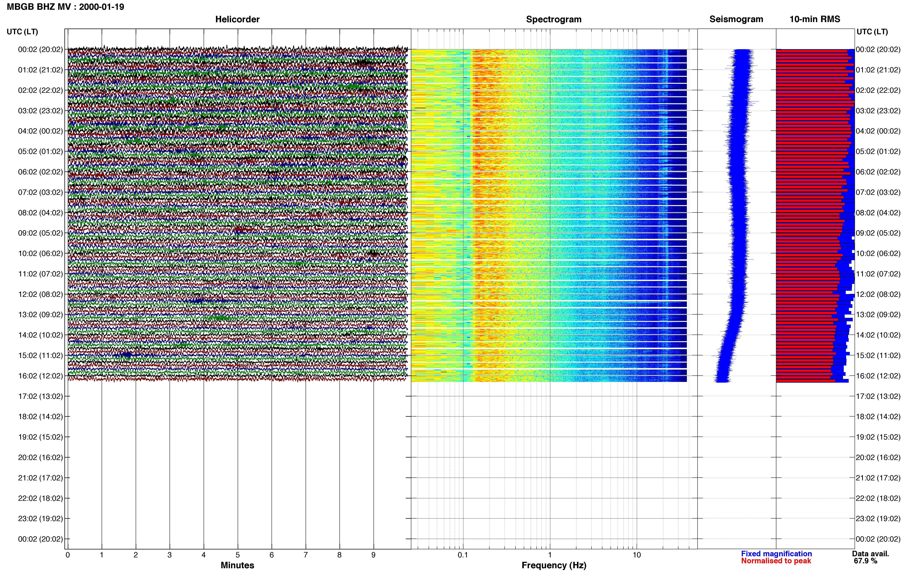The width and height of the screenshot is (924, 578).
Task: Click minute tick 0 under the Helicorder
Action: coord(68,555)
